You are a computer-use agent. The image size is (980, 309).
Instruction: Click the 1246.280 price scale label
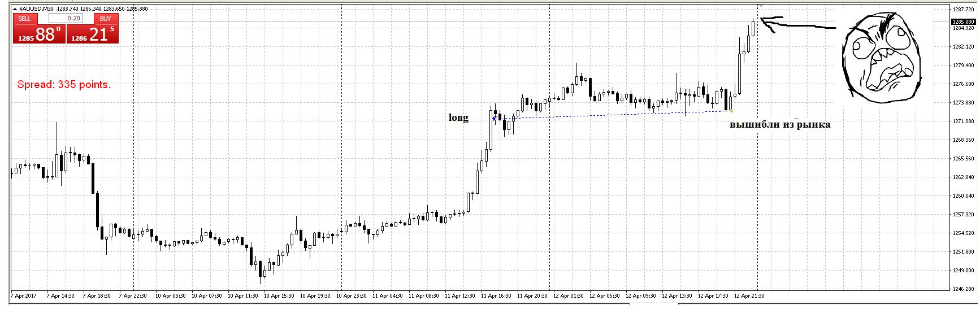(x=963, y=289)
